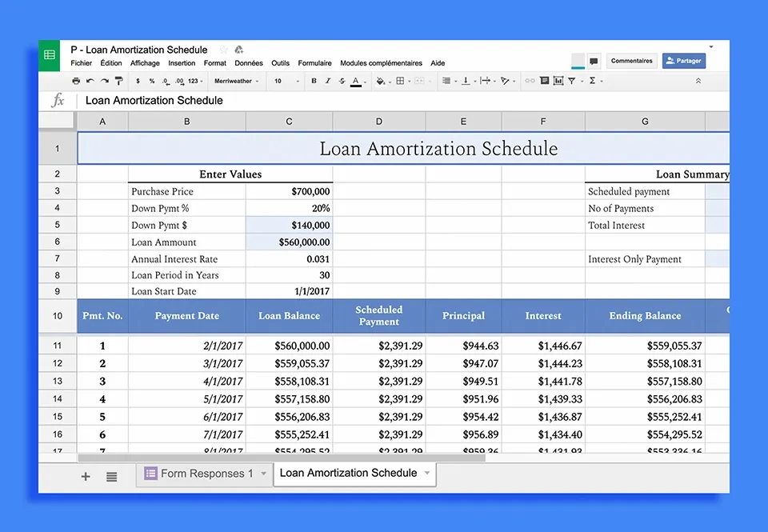Open the Données menu
Screen dimensions: 768x532
[x=249, y=63]
